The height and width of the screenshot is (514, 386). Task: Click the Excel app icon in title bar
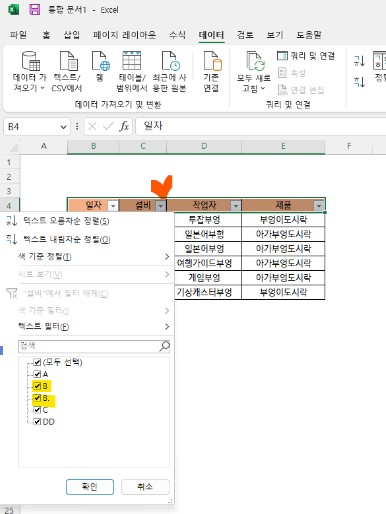point(13,9)
